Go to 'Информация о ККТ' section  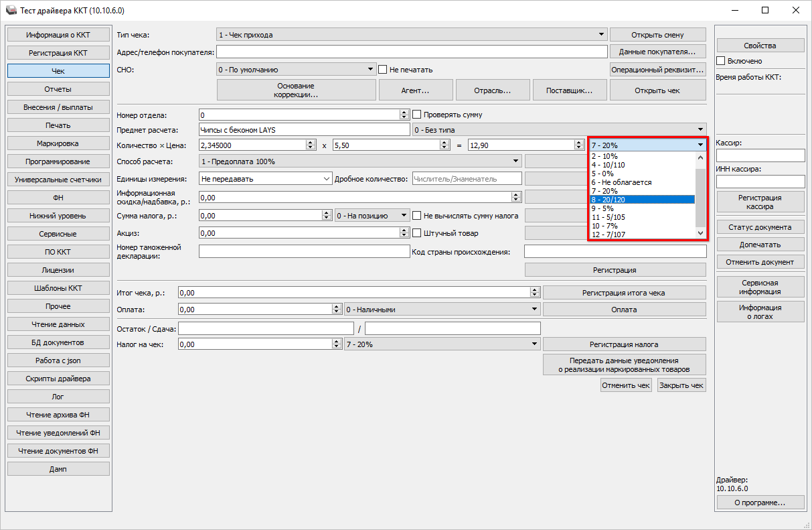(58, 35)
